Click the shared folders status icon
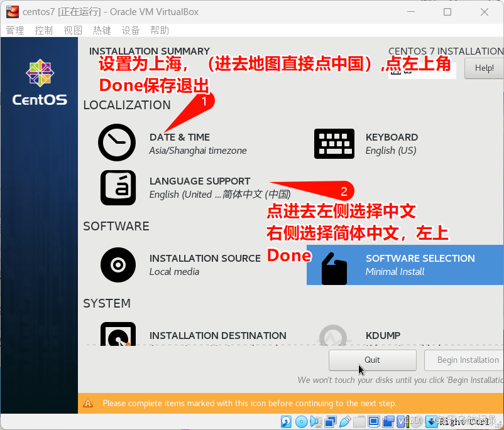Viewport: 504px width, 430px height. pyautogui.click(x=359, y=421)
